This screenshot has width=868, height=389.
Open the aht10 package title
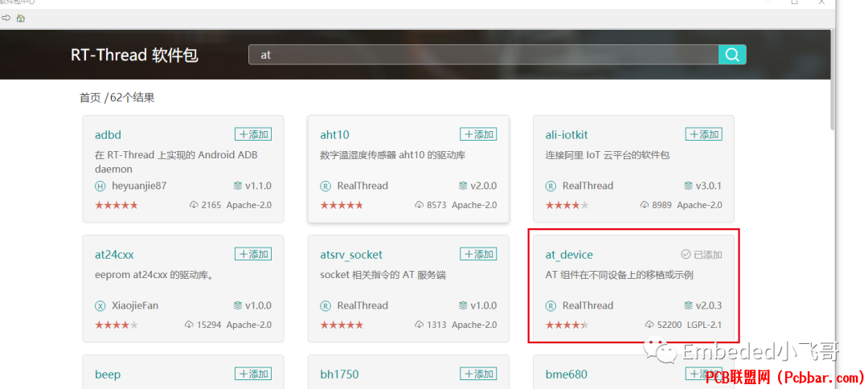coord(334,135)
